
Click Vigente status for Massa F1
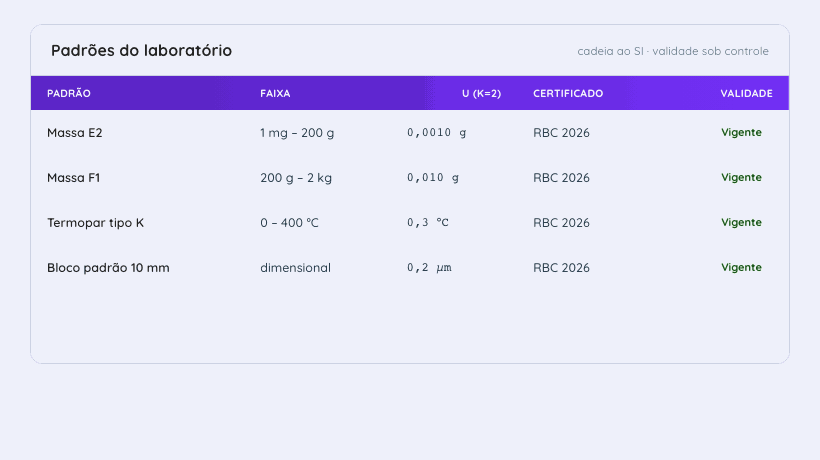pos(741,178)
